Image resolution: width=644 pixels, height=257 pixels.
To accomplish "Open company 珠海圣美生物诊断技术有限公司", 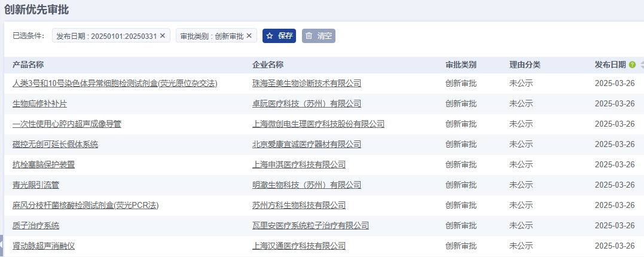I will (307, 83).
